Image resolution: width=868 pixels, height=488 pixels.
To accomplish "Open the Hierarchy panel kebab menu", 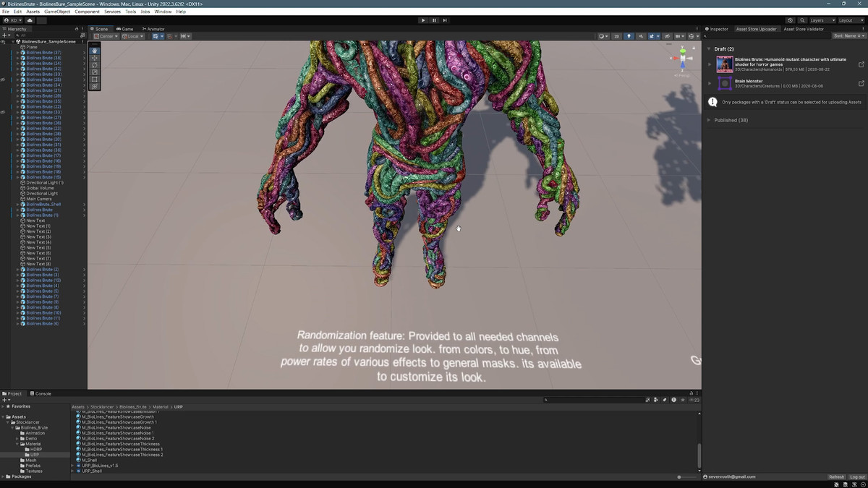I will point(82,29).
